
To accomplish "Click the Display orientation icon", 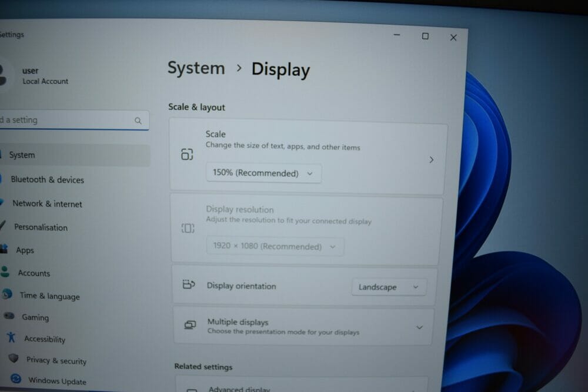I will click(189, 284).
